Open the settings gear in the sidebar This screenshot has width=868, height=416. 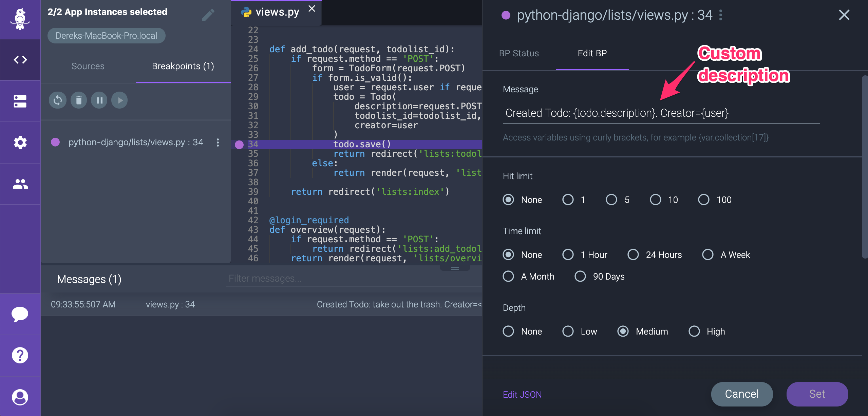click(x=20, y=143)
